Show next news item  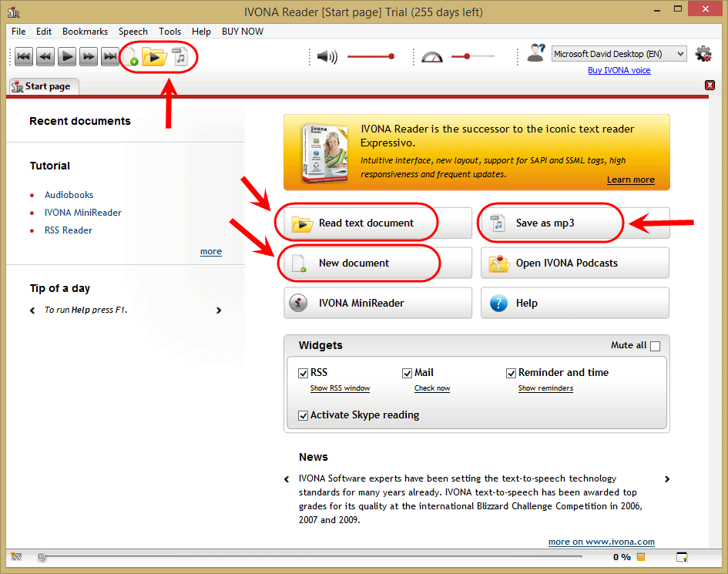tap(666, 478)
